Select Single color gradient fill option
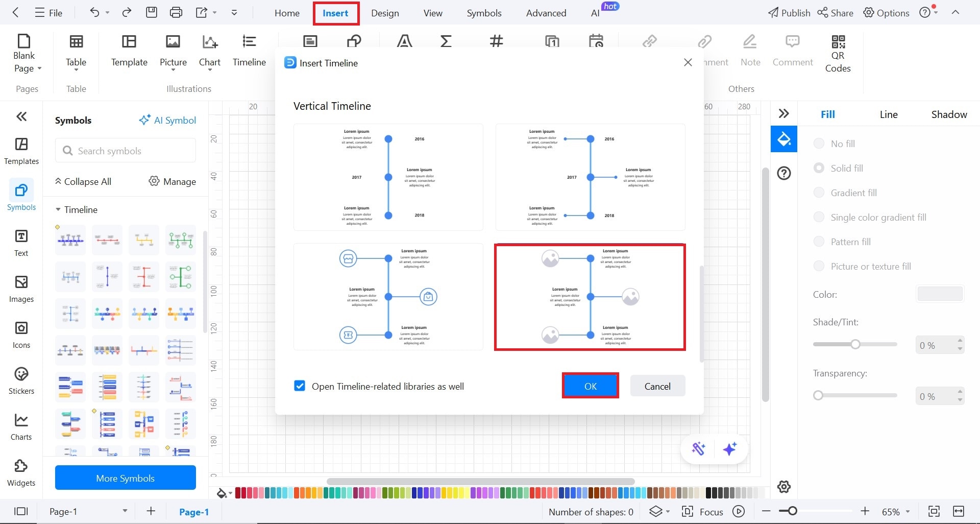980x524 pixels. click(x=819, y=217)
